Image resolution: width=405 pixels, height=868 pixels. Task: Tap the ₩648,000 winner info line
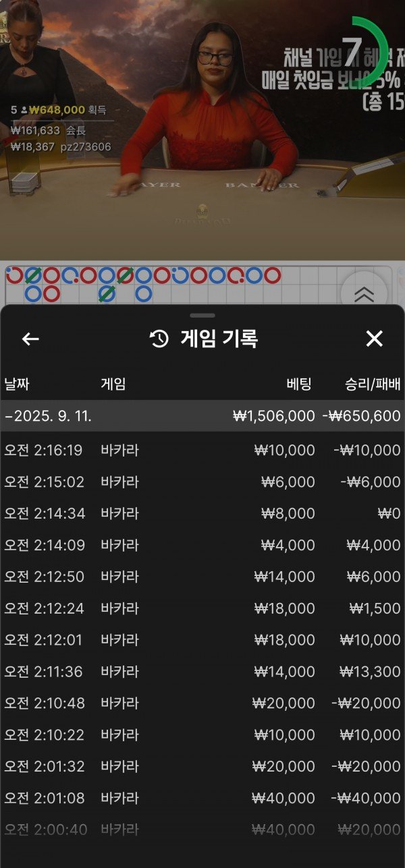tap(61, 110)
